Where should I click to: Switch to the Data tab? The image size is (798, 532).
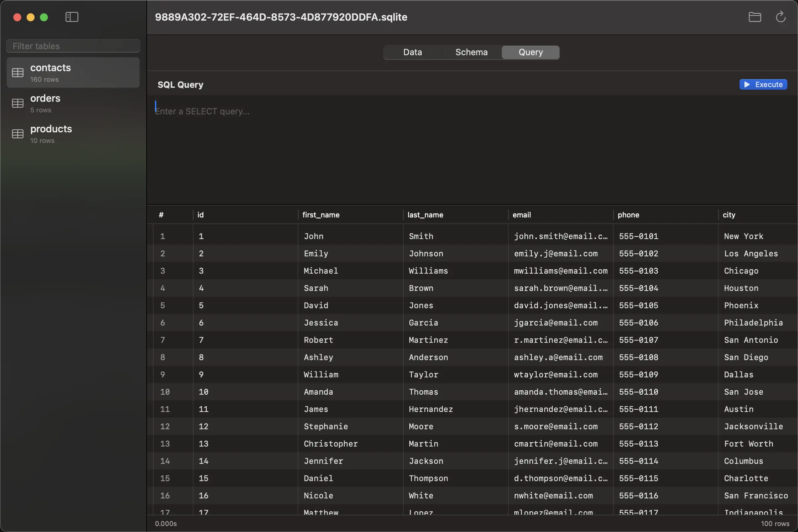(413, 52)
